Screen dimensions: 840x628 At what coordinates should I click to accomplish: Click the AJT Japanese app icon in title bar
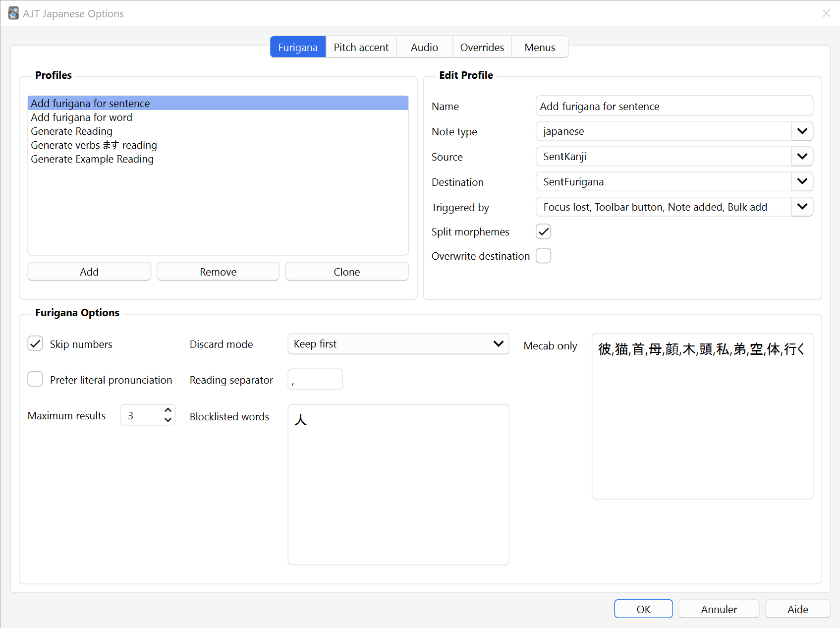tap(13, 13)
